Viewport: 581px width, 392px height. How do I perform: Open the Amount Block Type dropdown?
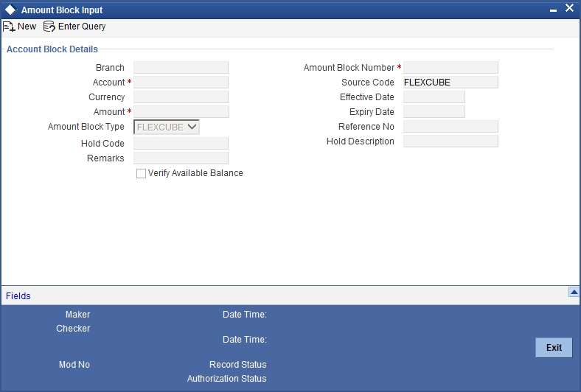(x=167, y=127)
